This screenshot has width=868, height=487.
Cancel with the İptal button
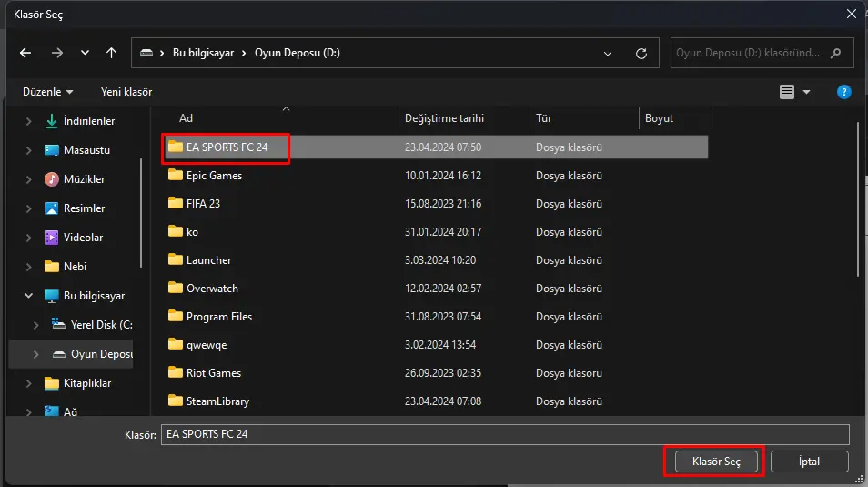(x=810, y=462)
